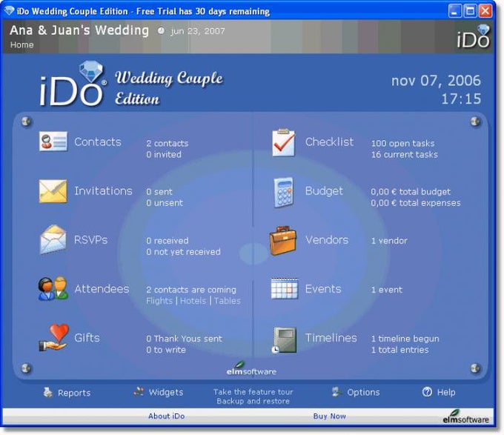This screenshot has height=435, width=504.
Task: Open the Checklist clipboard icon
Action: pos(283,142)
